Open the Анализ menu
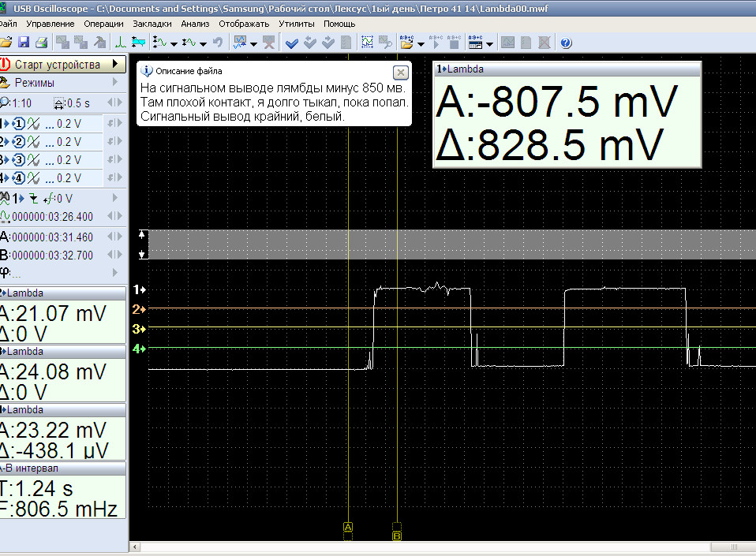The height and width of the screenshot is (556, 756). pyautogui.click(x=195, y=24)
